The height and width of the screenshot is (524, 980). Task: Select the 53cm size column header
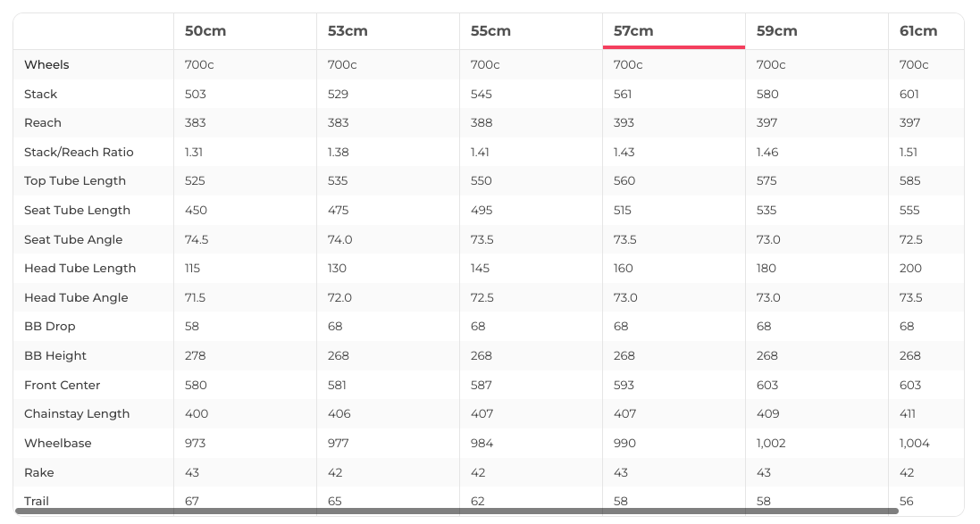point(348,31)
